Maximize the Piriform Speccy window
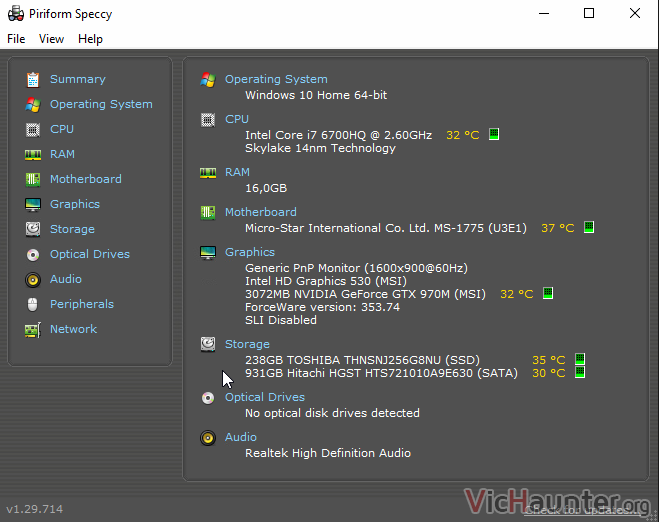This screenshot has height=522, width=659. tap(589, 13)
